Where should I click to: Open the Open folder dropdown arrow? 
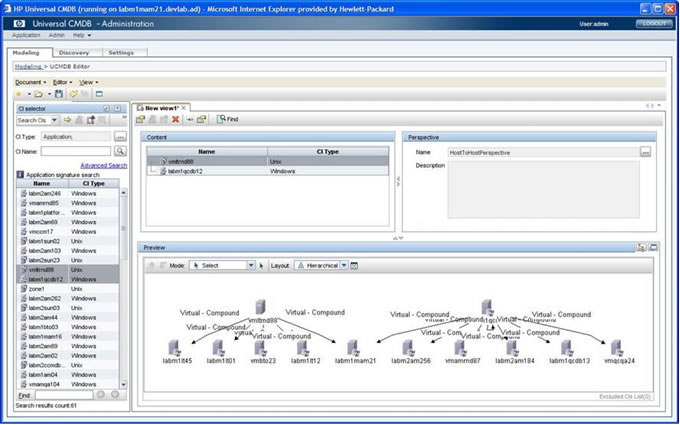49,94
